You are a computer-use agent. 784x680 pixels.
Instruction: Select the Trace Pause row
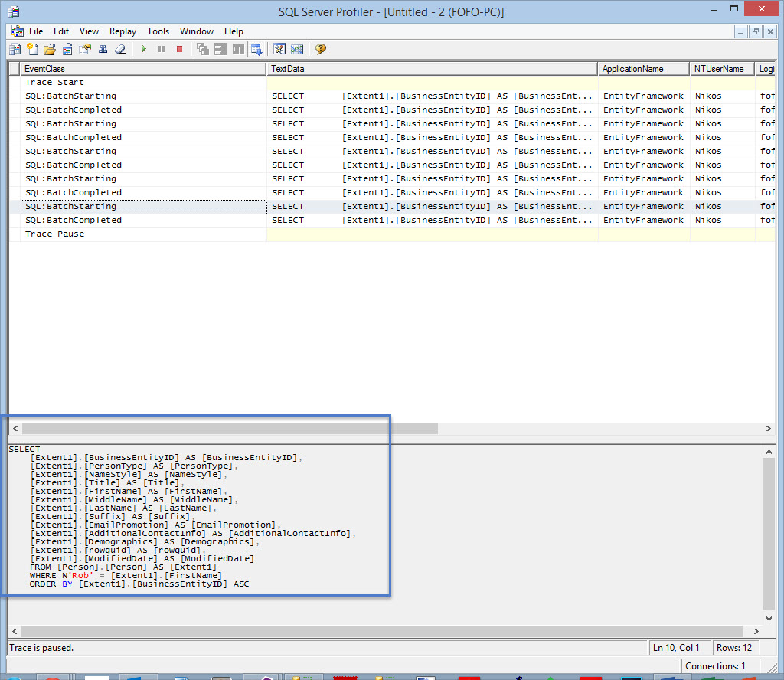point(393,234)
